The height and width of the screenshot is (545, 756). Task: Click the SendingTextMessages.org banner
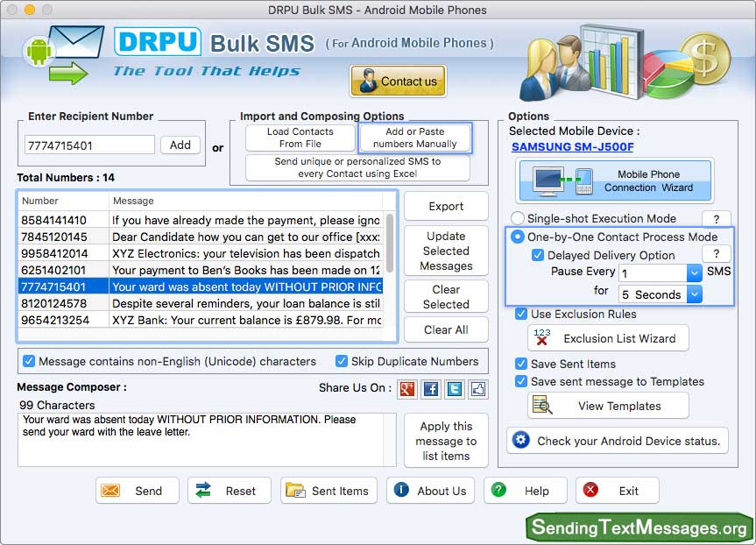pos(639,527)
